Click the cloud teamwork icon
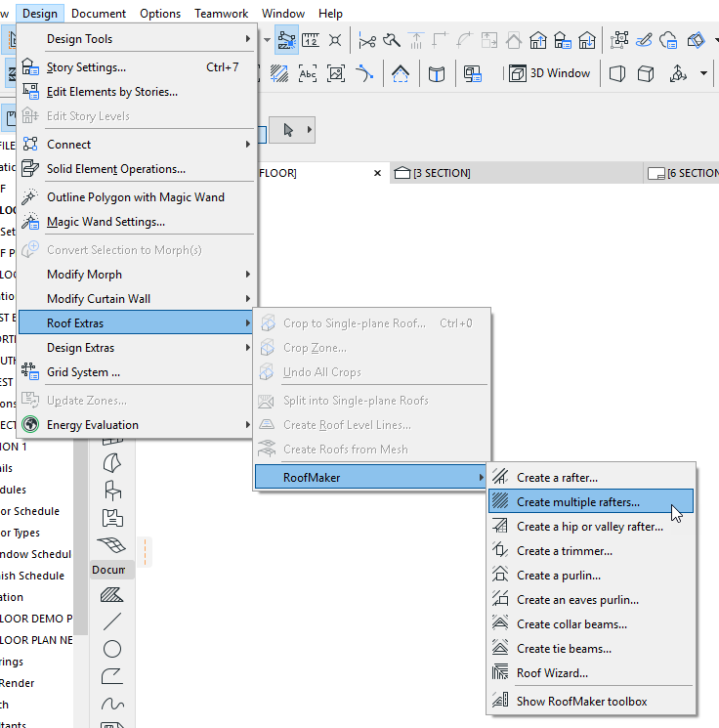This screenshot has width=719, height=728. 668,40
